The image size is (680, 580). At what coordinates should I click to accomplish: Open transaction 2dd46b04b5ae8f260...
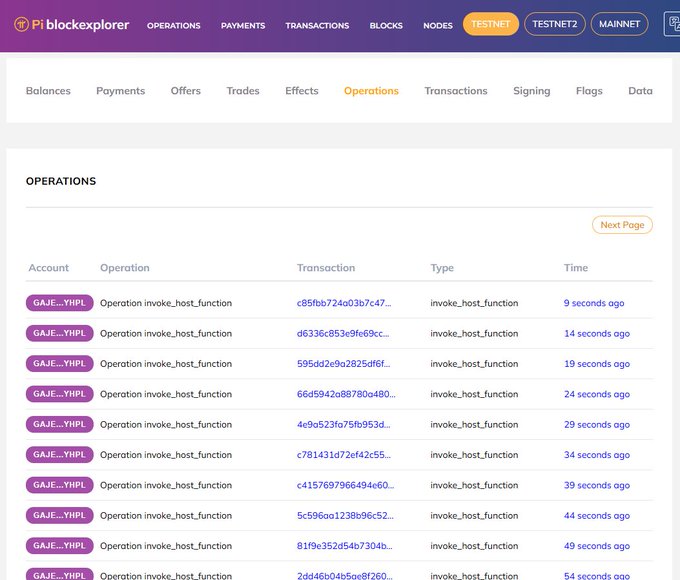pyautogui.click(x=344, y=576)
